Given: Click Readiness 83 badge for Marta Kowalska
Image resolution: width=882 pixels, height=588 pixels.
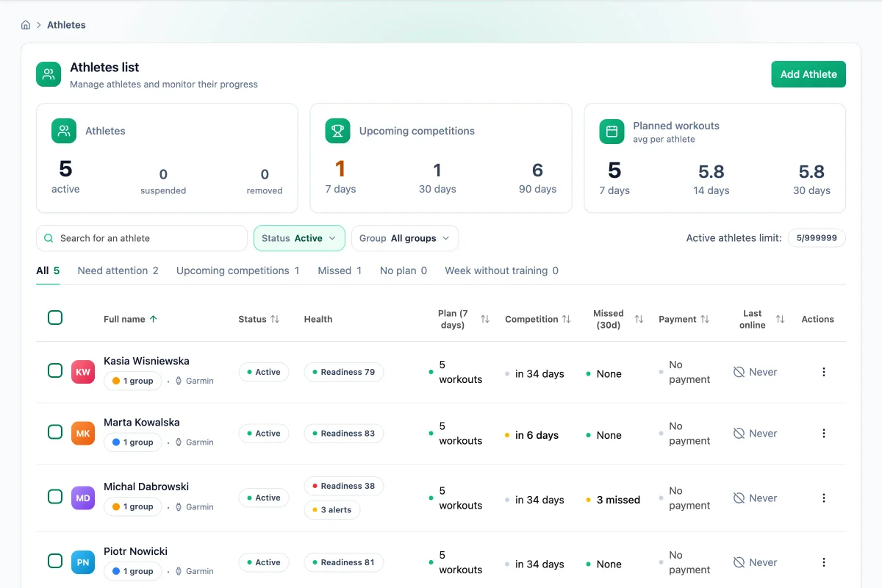Looking at the screenshot, I should pos(344,434).
